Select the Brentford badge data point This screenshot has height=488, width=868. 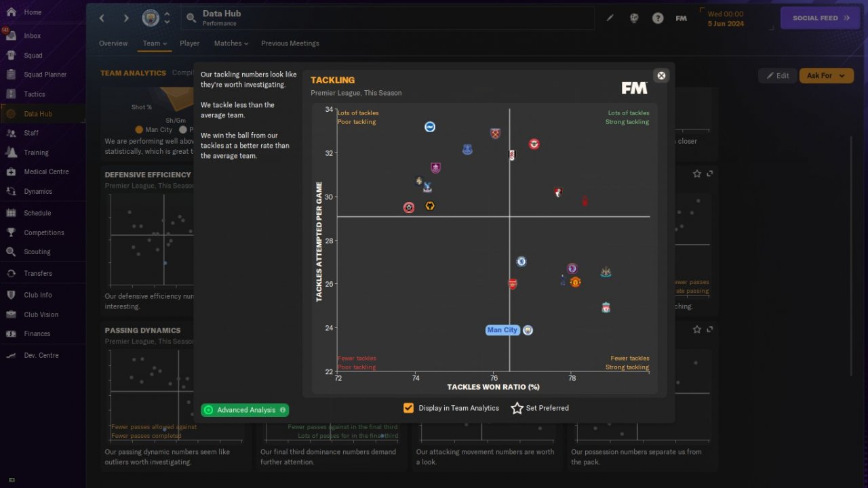534,144
